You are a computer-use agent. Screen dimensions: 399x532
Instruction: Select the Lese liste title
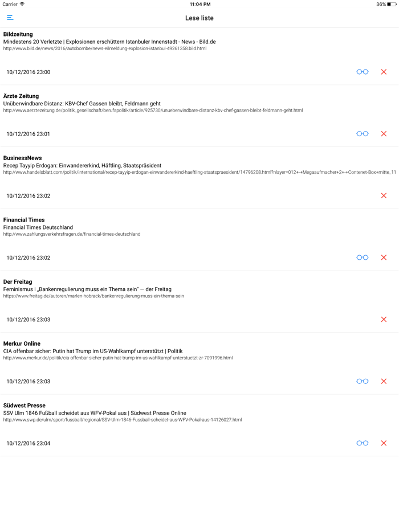199,18
